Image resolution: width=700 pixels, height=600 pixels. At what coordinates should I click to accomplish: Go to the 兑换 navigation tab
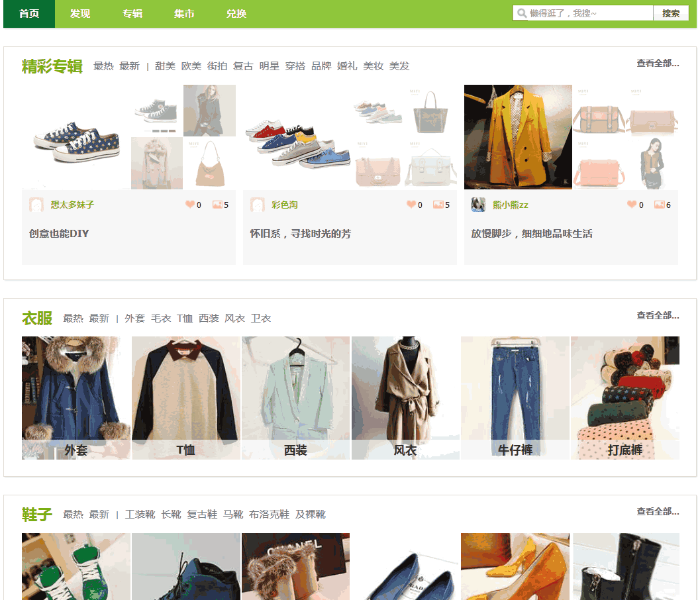tap(236, 14)
